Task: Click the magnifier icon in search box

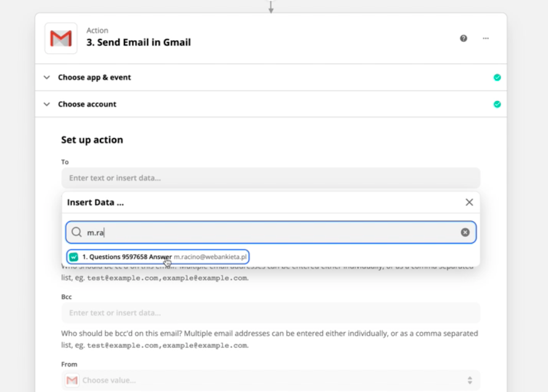Action: click(x=76, y=232)
